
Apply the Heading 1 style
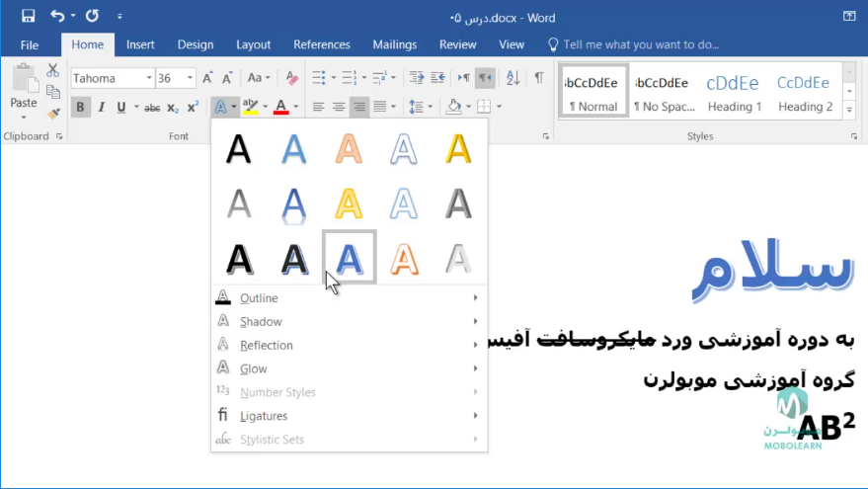click(x=734, y=91)
